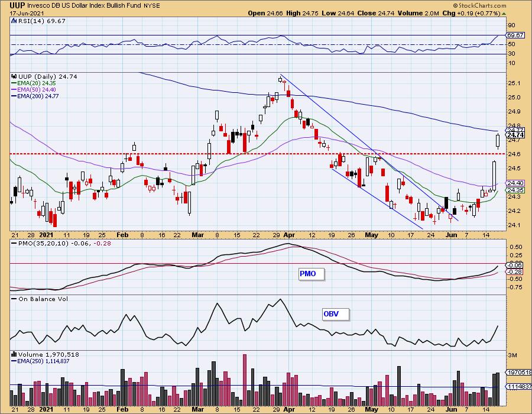This screenshot has height=414, width=532.
Task: Click the Volume 1,970,518 legend label
Action: click(x=48, y=354)
